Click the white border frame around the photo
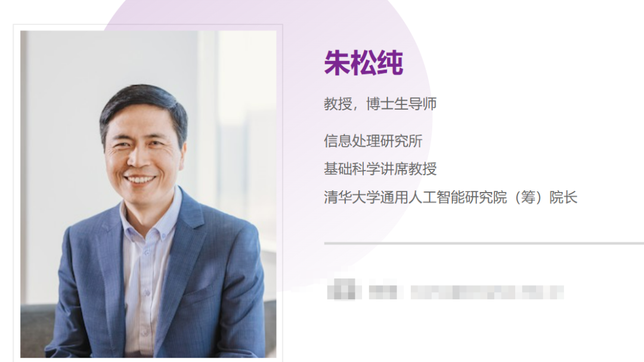644x362 pixels. [148, 27]
